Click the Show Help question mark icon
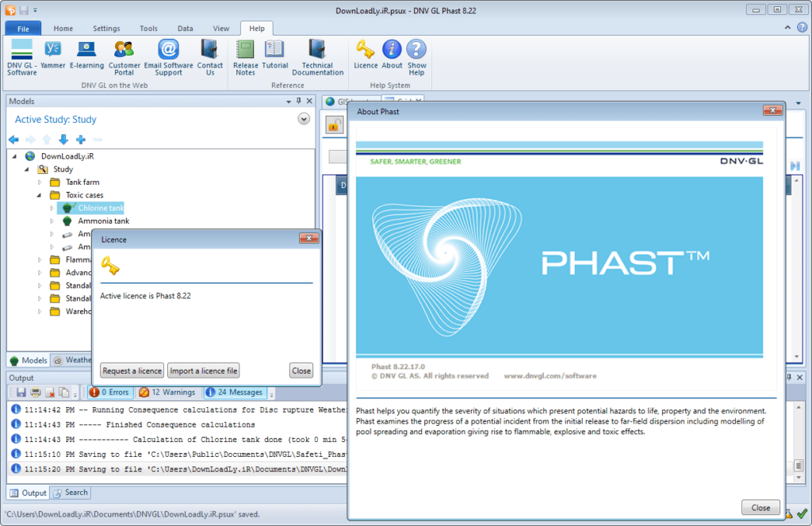This screenshot has height=526, width=812. coord(416,58)
